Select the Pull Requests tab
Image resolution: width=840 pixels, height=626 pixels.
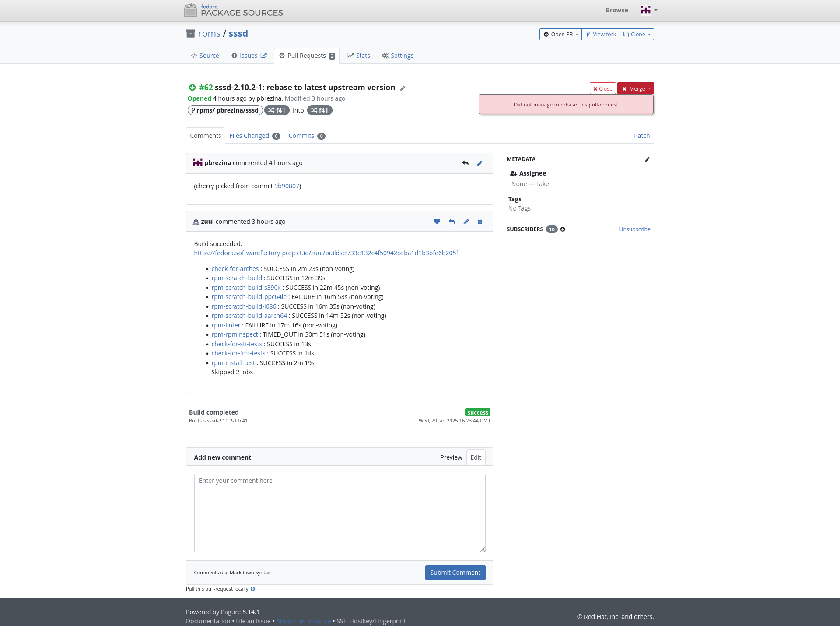(307, 56)
